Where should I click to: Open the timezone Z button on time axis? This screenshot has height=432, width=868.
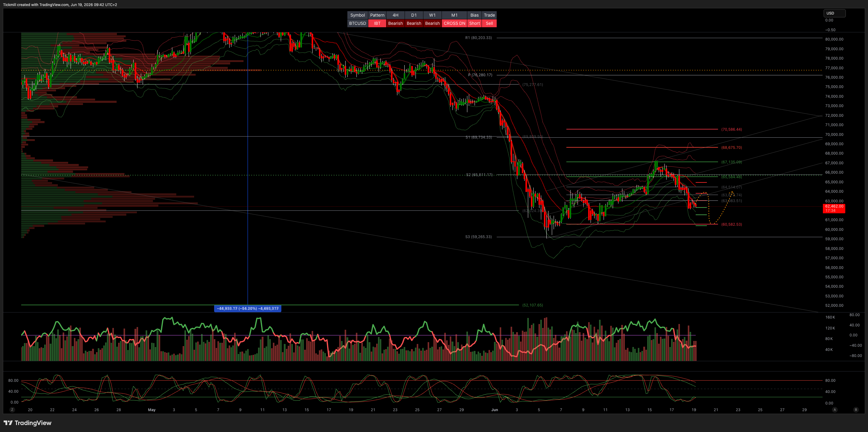[x=12, y=409]
